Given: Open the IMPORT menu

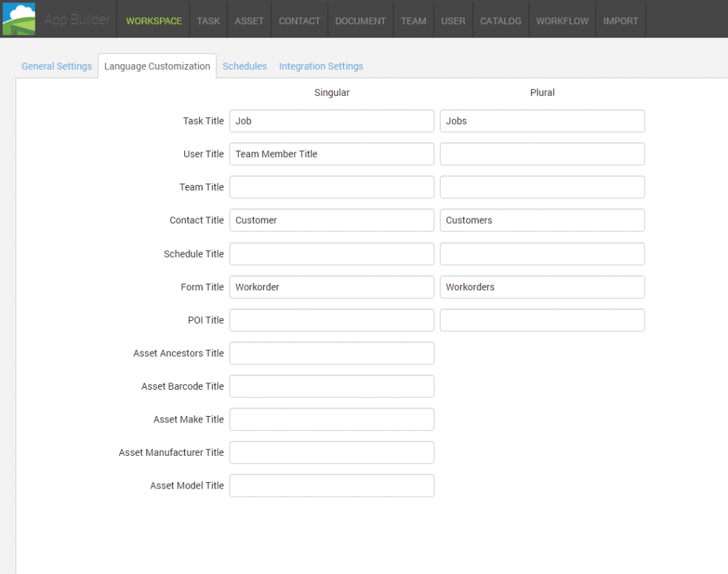Looking at the screenshot, I should pos(621,21).
